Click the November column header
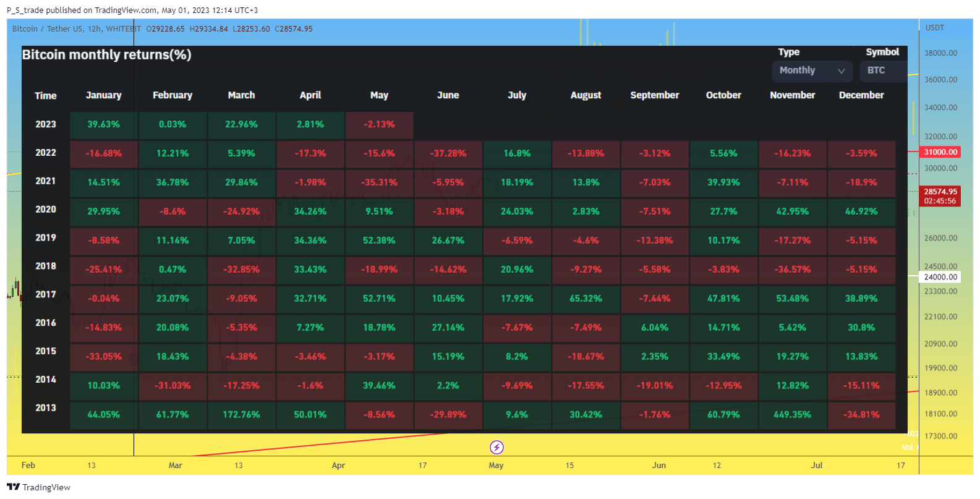Screen dimensions: 980x499 [x=793, y=95]
